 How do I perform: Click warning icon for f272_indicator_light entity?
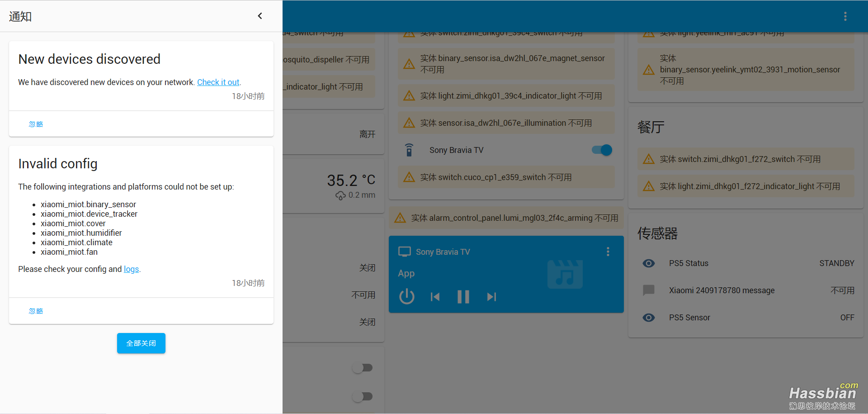(649, 186)
